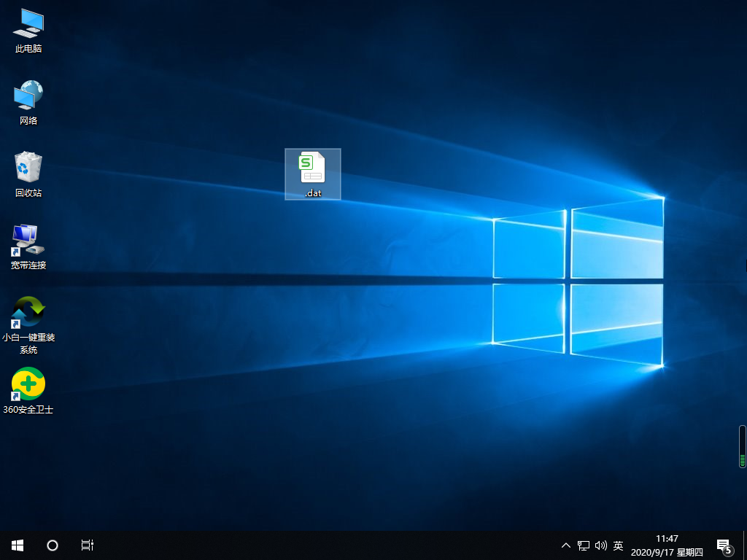Open the clock showing 11:47
747x560 pixels.
(x=667, y=545)
